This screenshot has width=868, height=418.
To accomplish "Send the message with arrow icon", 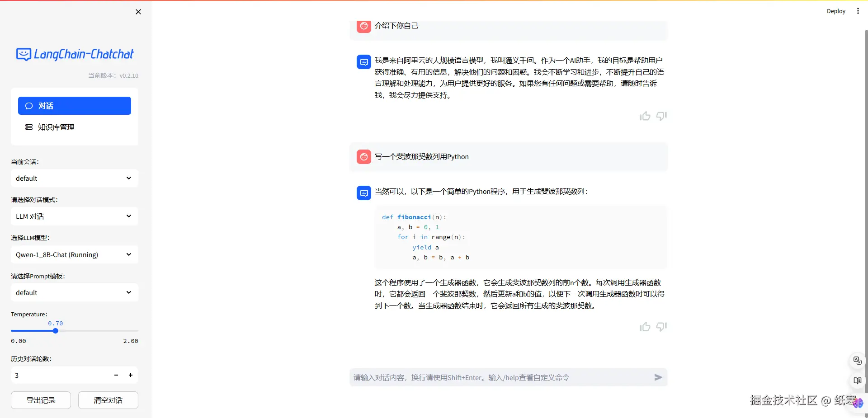I will coord(658,377).
